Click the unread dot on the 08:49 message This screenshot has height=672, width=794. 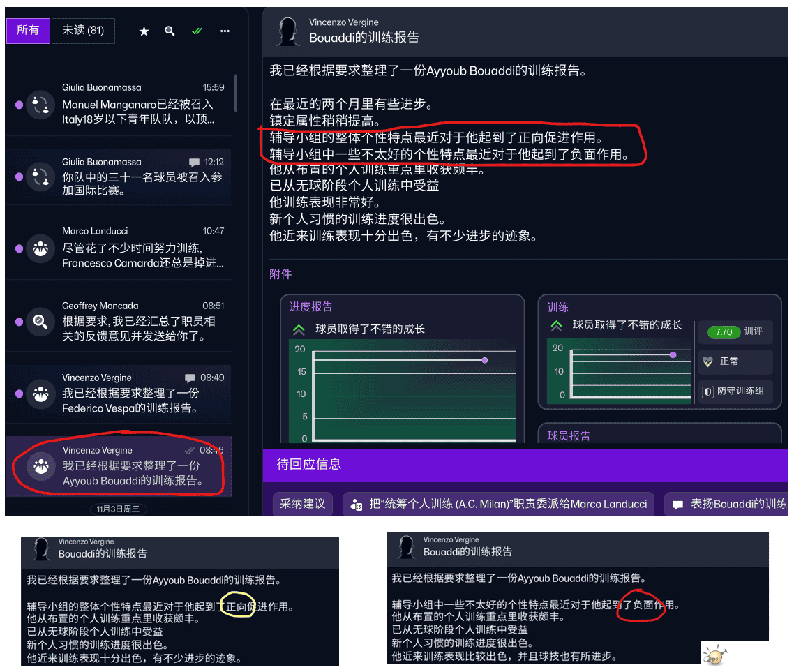pos(20,394)
